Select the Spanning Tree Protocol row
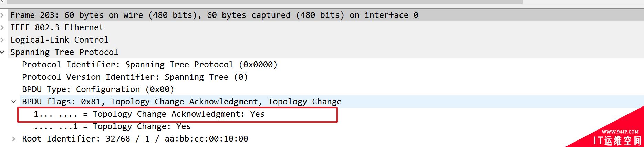Screen dimensions: 644x147 pyautogui.click(x=322, y=52)
